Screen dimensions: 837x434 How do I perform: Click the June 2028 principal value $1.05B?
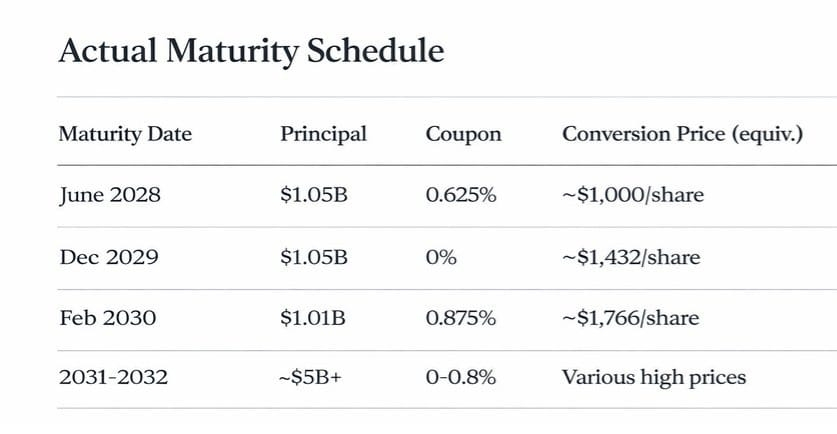[314, 195]
